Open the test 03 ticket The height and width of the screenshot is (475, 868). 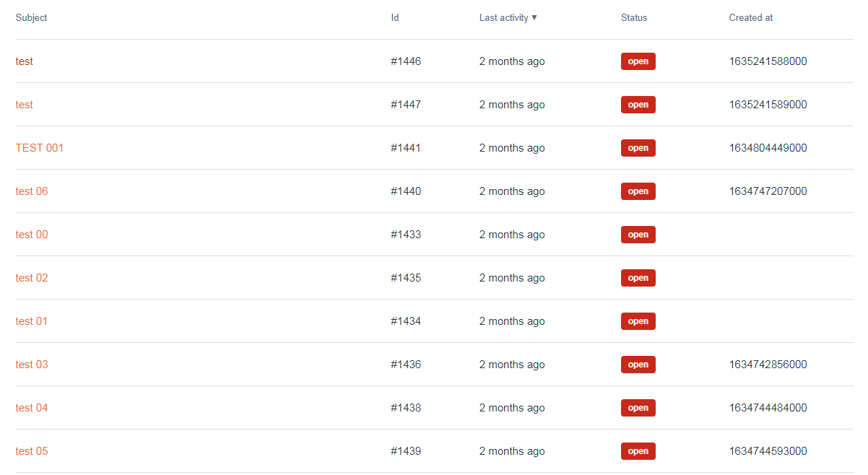[x=32, y=365]
